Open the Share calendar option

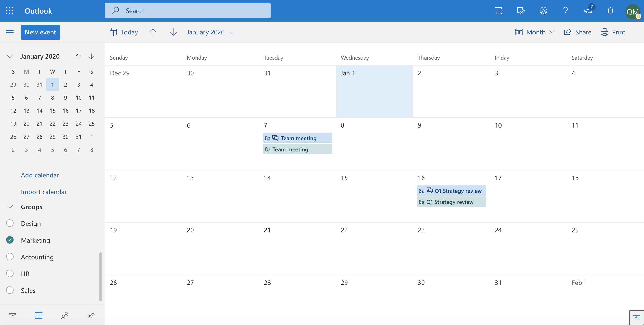point(578,31)
